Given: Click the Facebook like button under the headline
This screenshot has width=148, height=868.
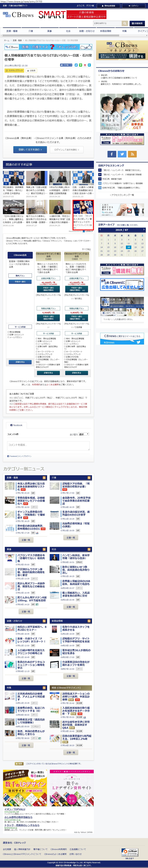Looking at the screenshot, I should coord(66,65).
